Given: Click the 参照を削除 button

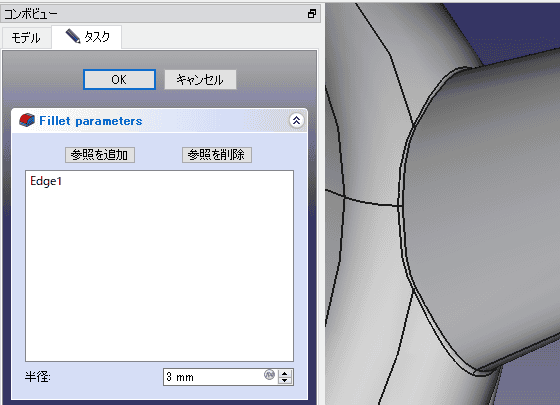Looking at the screenshot, I should pos(217,155).
